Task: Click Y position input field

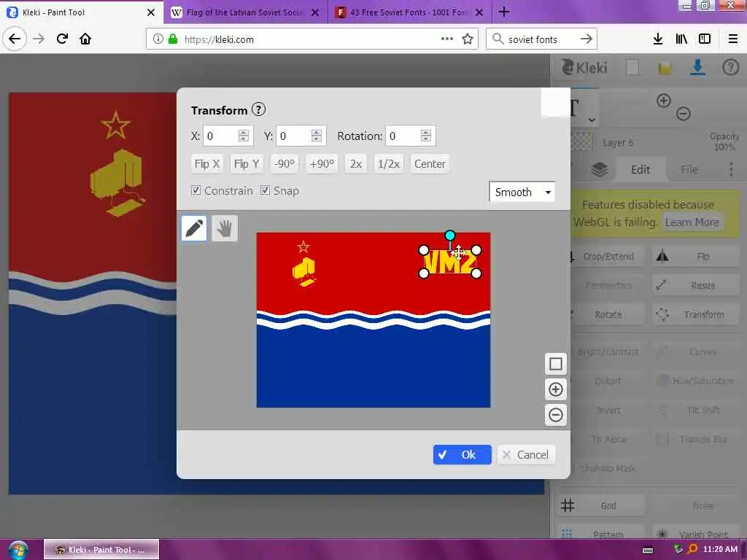Action: tap(295, 136)
